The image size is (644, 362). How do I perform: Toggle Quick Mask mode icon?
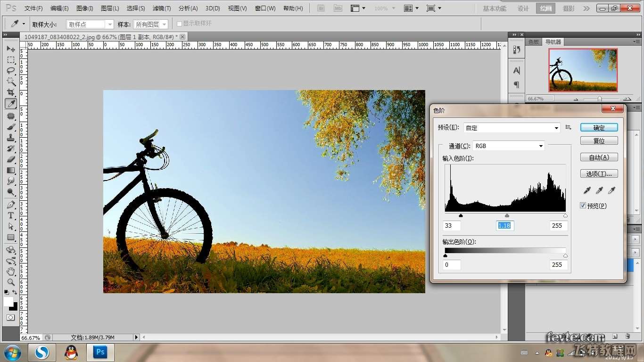(x=10, y=318)
